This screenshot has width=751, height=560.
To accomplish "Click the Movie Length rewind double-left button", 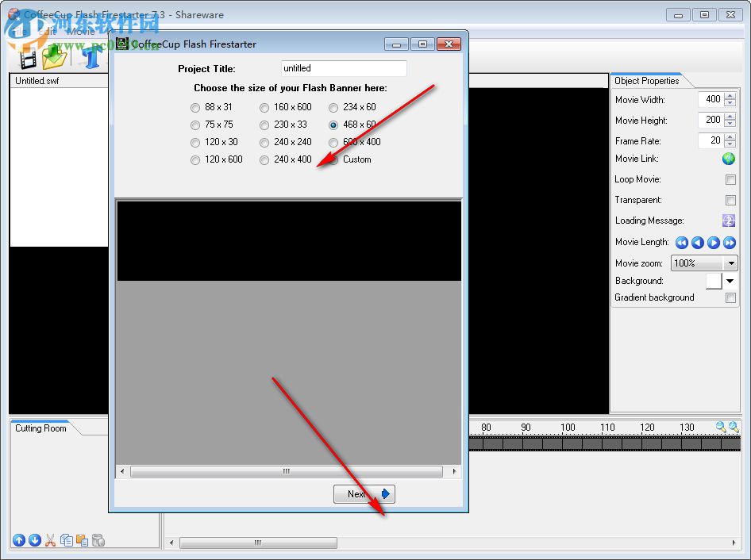I will (682, 243).
